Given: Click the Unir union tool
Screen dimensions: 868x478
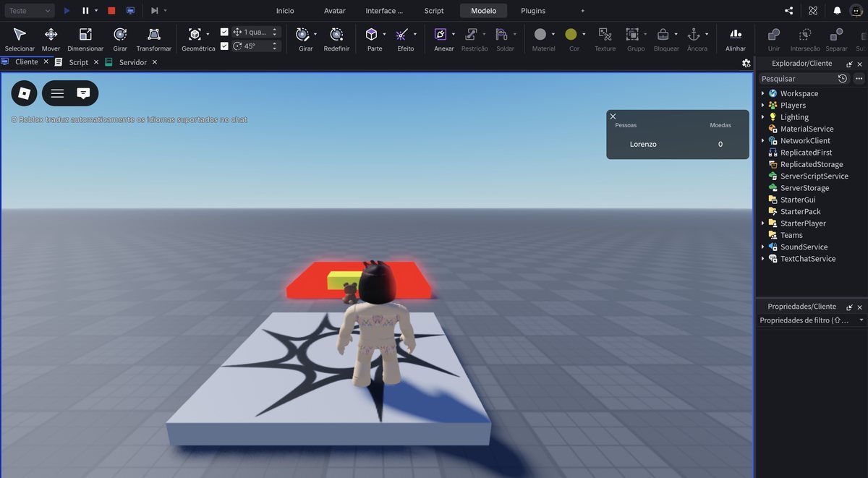Looking at the screenshot, I should tap(774, 39).
